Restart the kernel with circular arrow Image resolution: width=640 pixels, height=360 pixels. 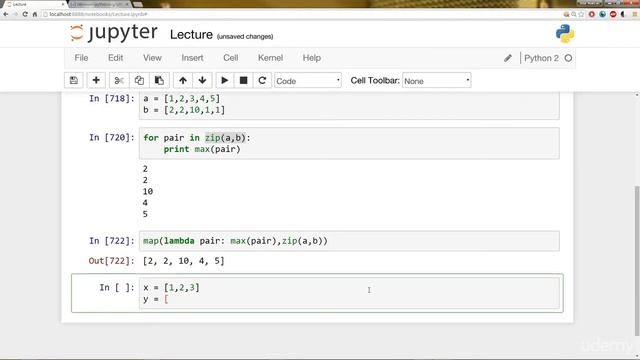(262, 80)
